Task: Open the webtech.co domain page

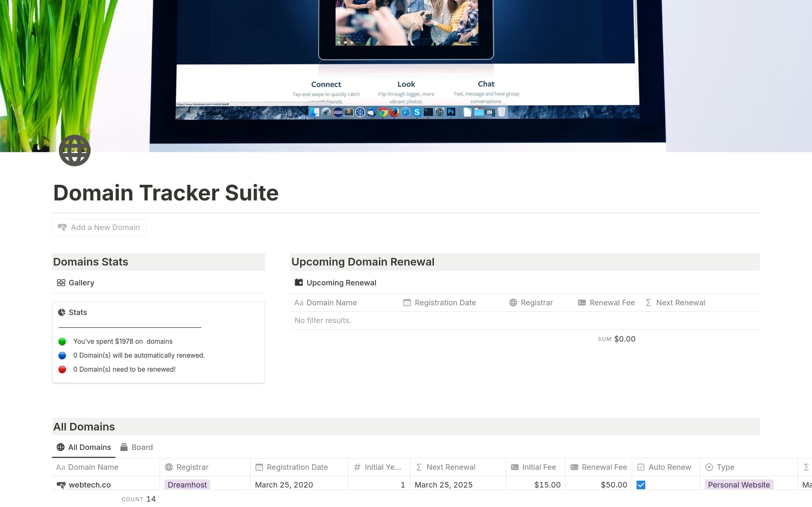Action: [x=90, y=485]
